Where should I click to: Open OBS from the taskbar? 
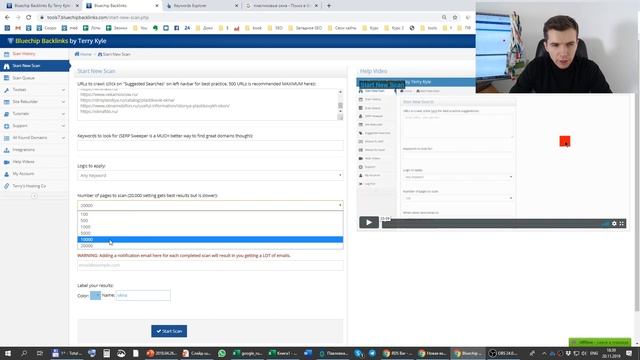(x=503, y=353)
